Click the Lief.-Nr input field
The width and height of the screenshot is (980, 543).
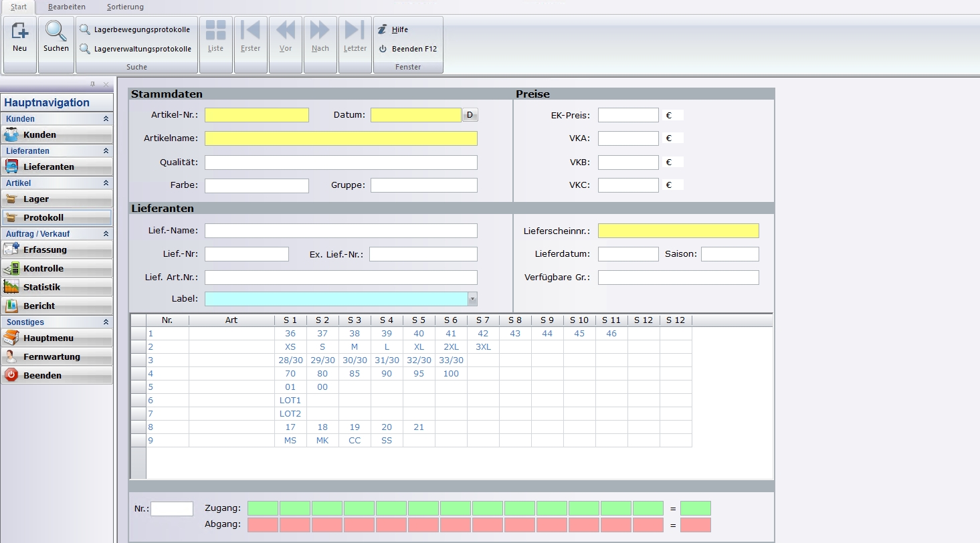(247, 254)
